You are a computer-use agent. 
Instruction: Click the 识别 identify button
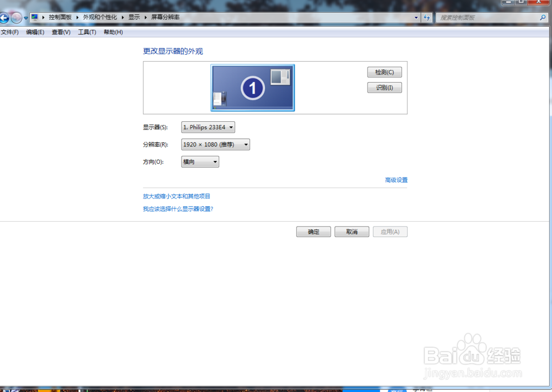click(384, 87)
